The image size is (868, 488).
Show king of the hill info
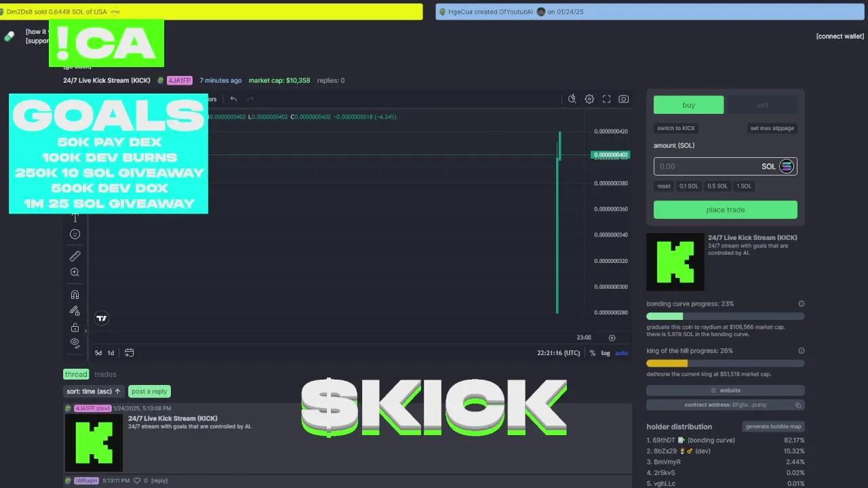click(x=801, y=350)
